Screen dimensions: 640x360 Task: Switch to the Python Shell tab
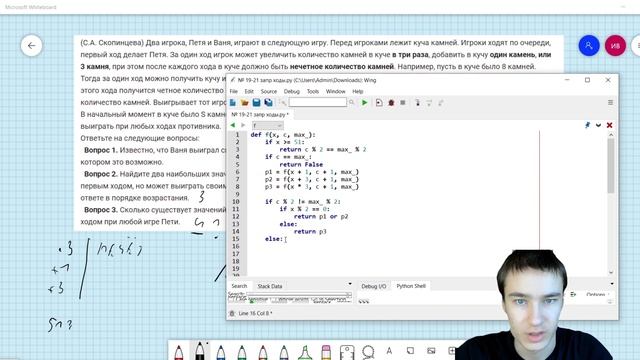[411, 286]
